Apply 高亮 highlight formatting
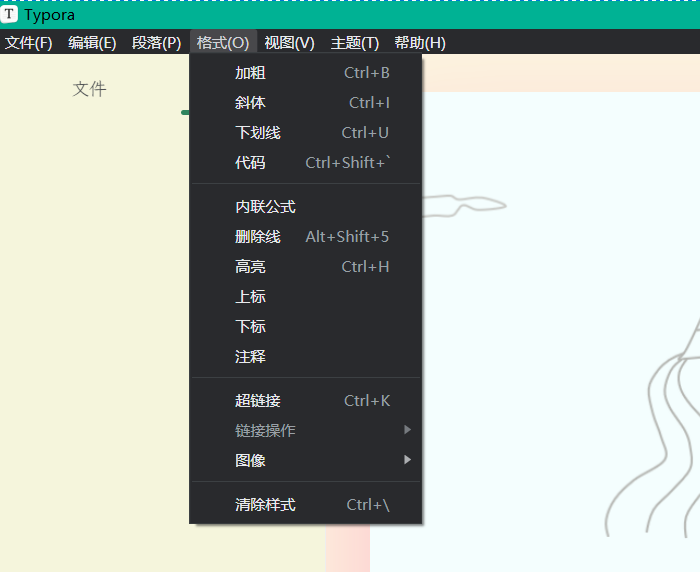 click(x=305, y=267)
